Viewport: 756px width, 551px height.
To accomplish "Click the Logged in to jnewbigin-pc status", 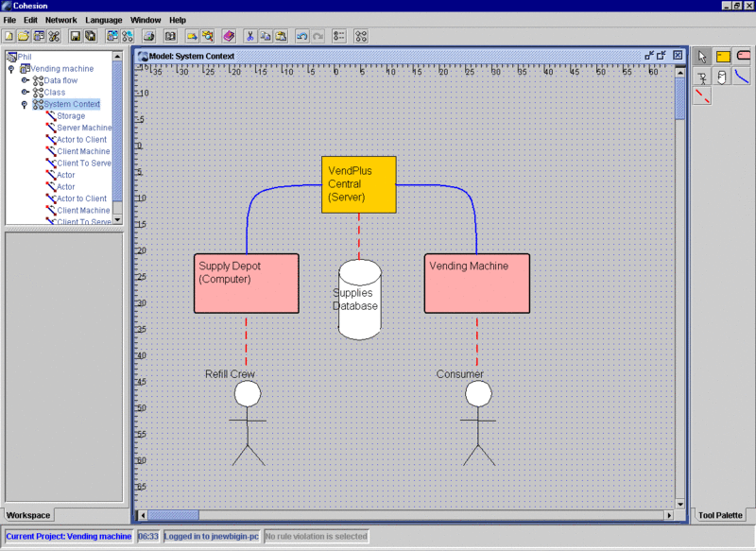I will click(211, 537).
